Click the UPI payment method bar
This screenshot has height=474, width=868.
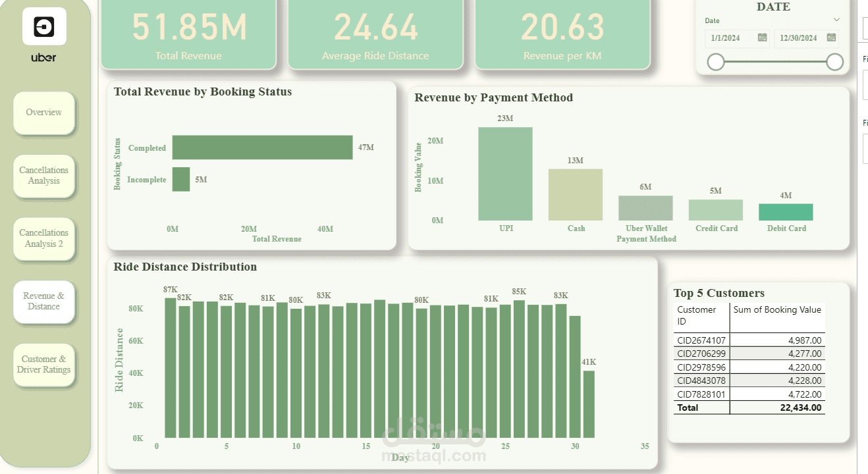click(x=506, y=174)
